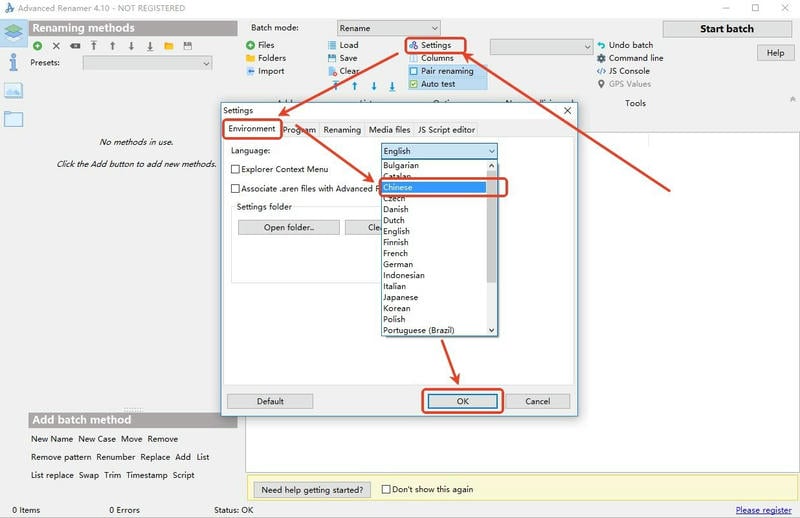The height and width of the screenshot is (518, 800).
Task: Click the remove method X icon
Action: point(56,46)
